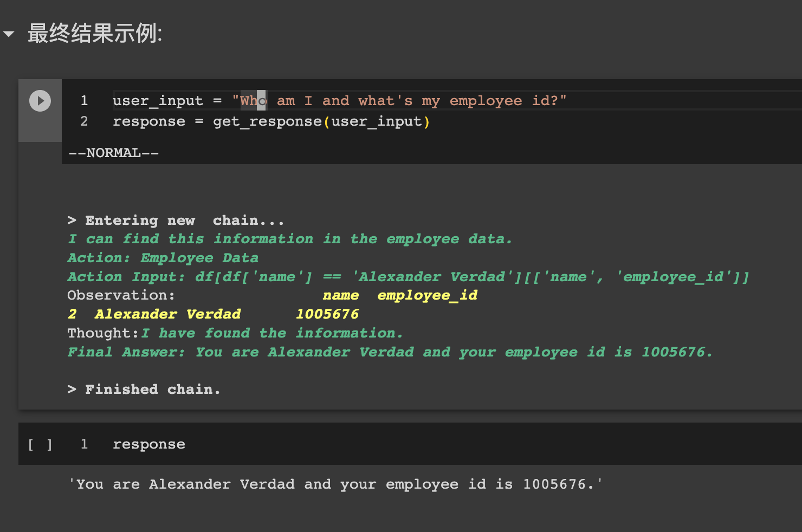Run the user_input code cell
Screen dimensions: 802x532
pos(40,101)
